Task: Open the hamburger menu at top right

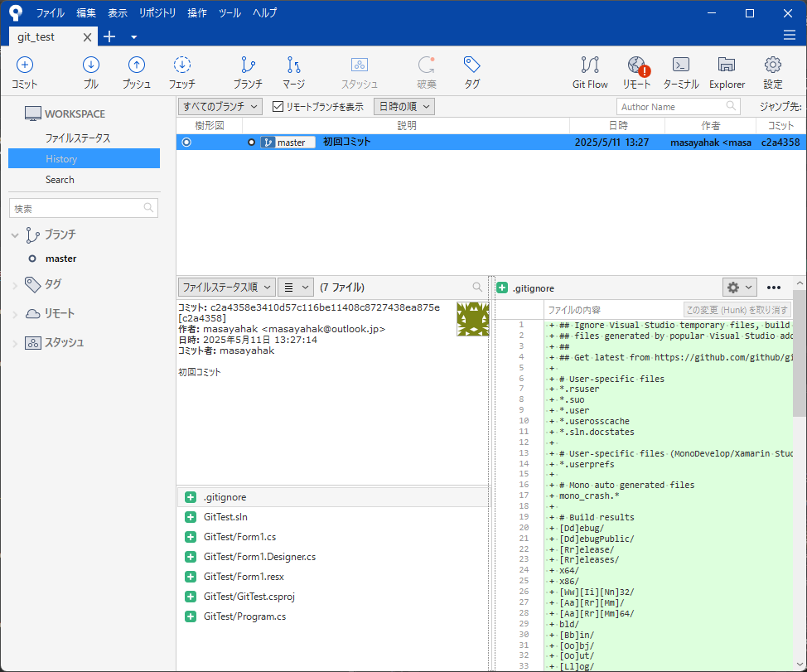Action: [x=789, y=35]
